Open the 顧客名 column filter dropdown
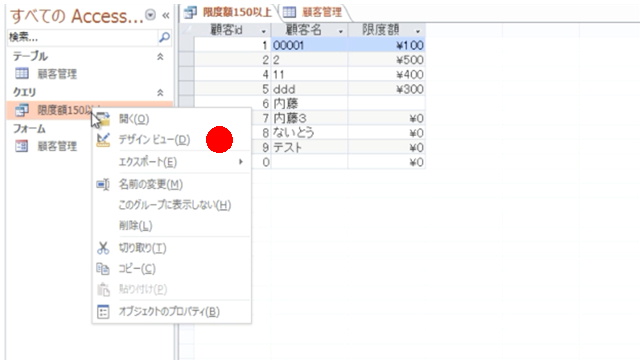This screenshot has width=640, height=360. pyautogui.click(x=340, y=31)
